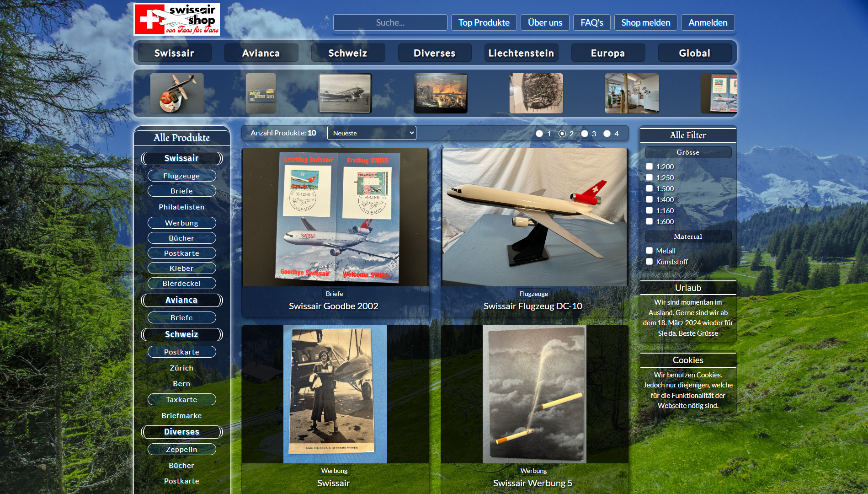
Task: Open the Über uns page
Action: point(545,22)
